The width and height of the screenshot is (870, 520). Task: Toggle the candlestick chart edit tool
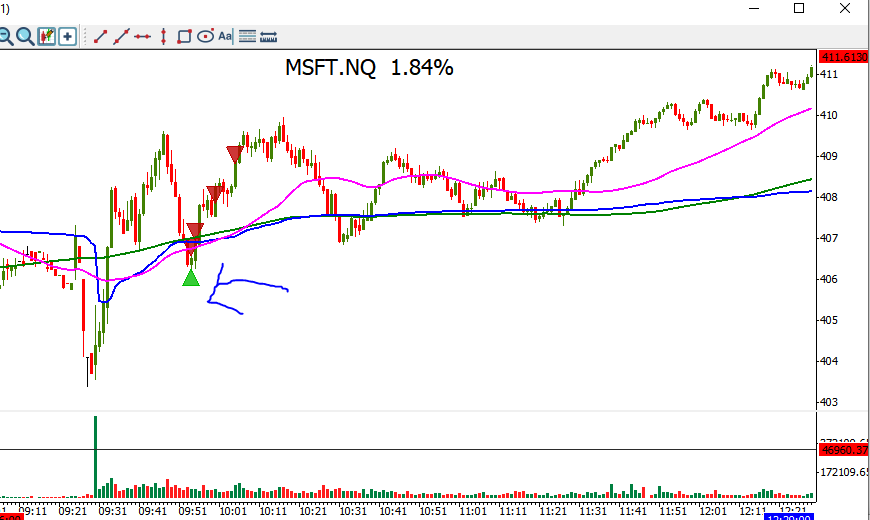47,37
